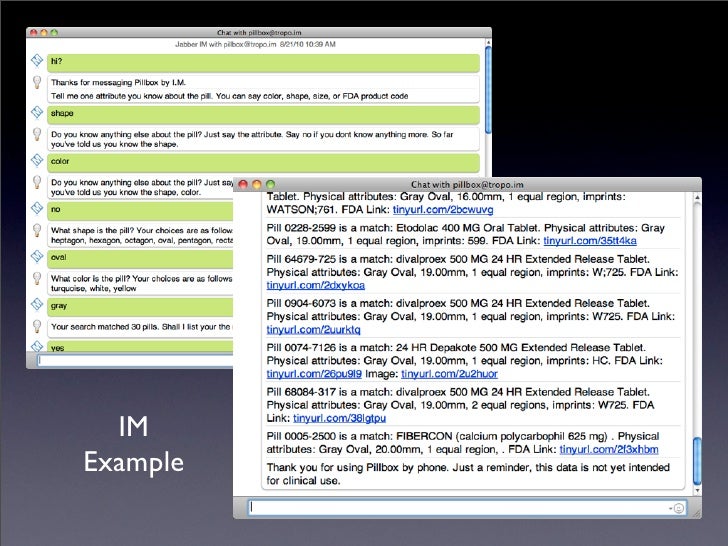
Task: Click 'Pill 0228-2599 is a match' text
Action: click(329, 228)
